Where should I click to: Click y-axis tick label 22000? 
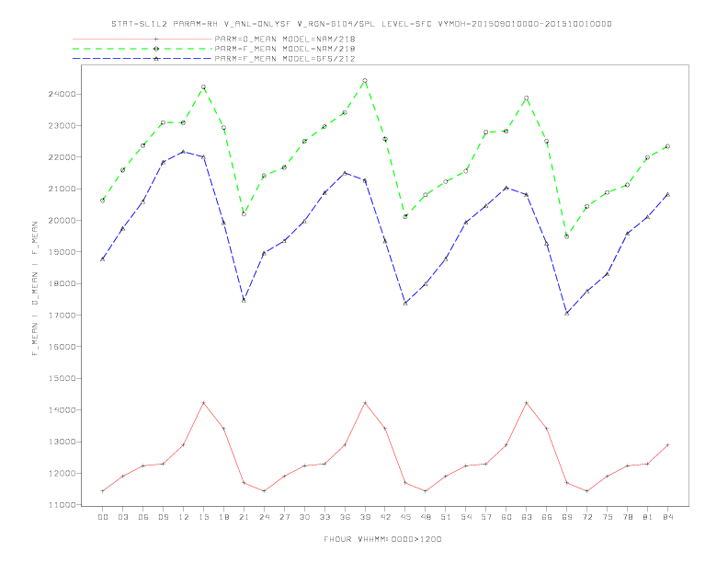click(62, 157)
